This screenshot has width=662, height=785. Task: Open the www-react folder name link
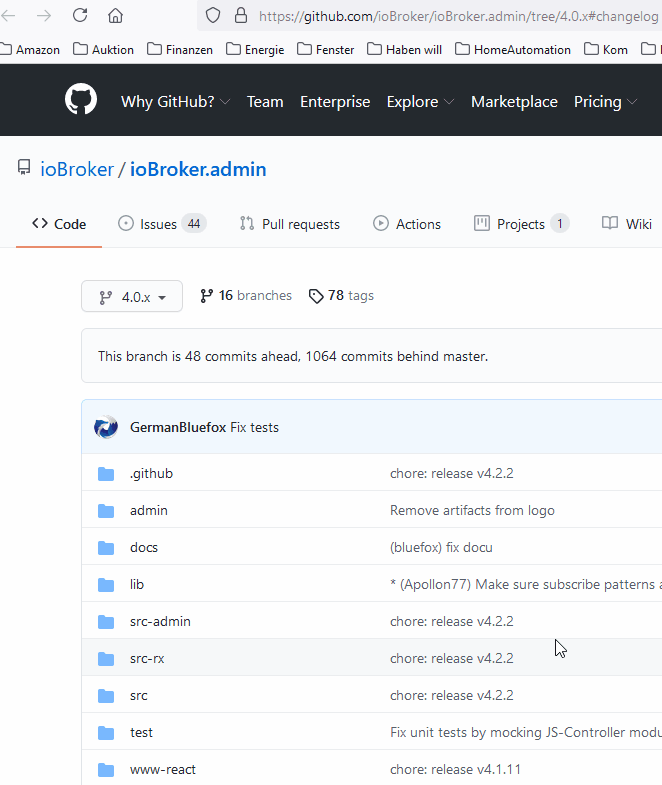(163, 770)
